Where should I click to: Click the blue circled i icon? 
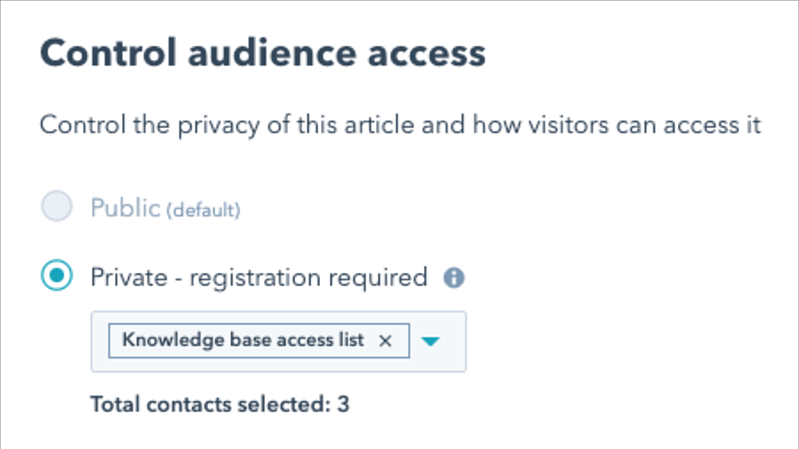click(454, 278)
